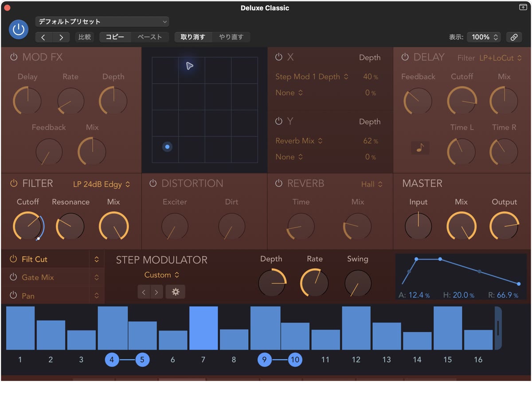This screenshot has width=532, height=412.
Task: Click the step 7 highlighted bar
Action: [x=203, y=328]
